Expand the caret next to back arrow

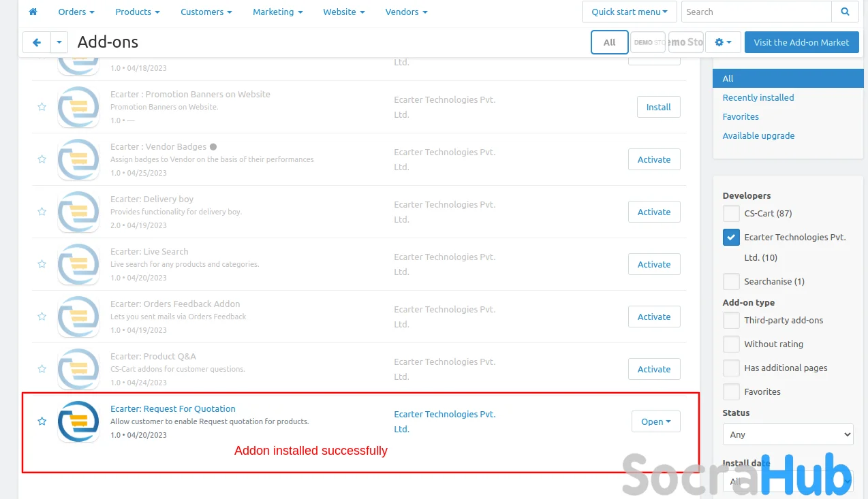[59, 42]
